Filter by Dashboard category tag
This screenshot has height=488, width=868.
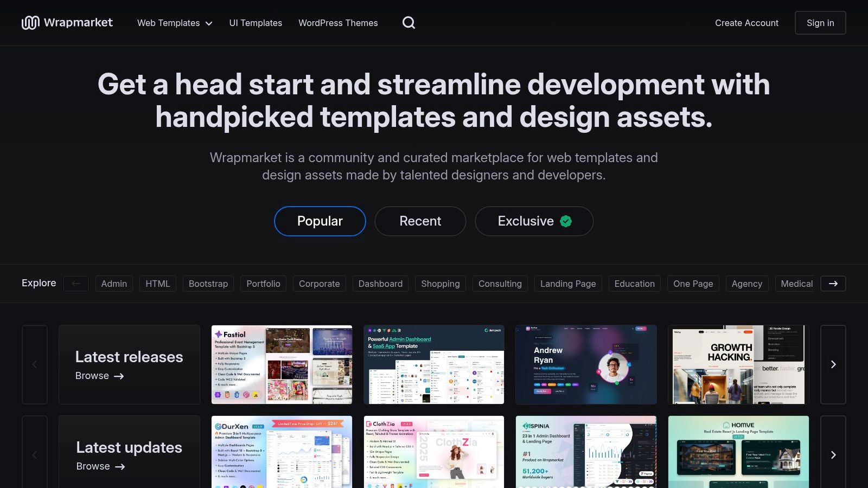(381, 284)
